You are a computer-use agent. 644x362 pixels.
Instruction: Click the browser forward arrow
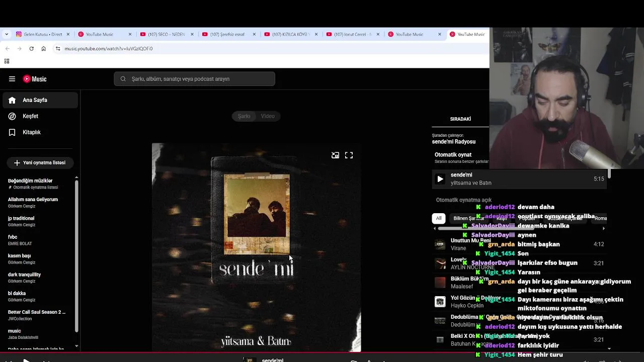click(19, 49)
